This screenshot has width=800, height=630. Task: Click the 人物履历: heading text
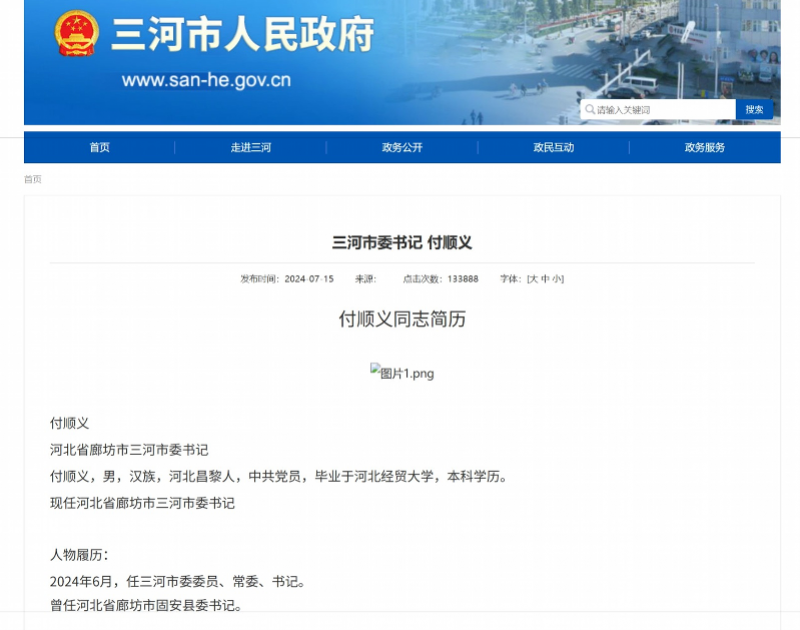[79, 555]
